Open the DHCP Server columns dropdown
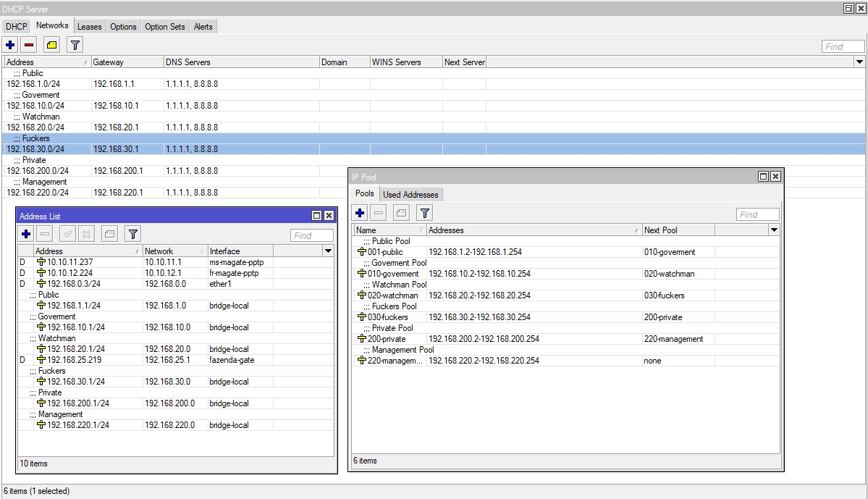The height and width of the screenshot is (499, 868). point(860,62)
